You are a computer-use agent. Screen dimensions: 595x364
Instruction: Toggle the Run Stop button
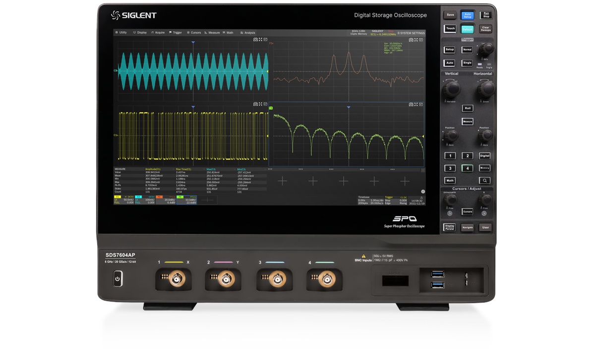[486, 15]
